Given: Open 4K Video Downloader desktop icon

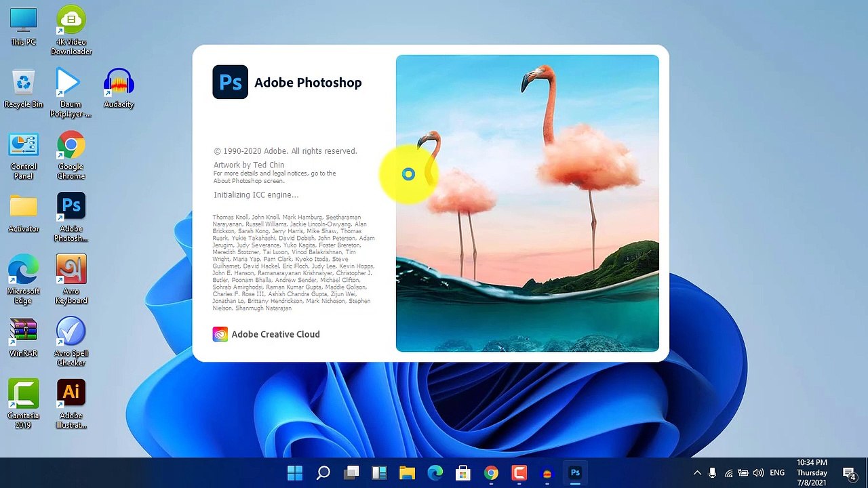Looking at the screenshot, I should 71,20.
